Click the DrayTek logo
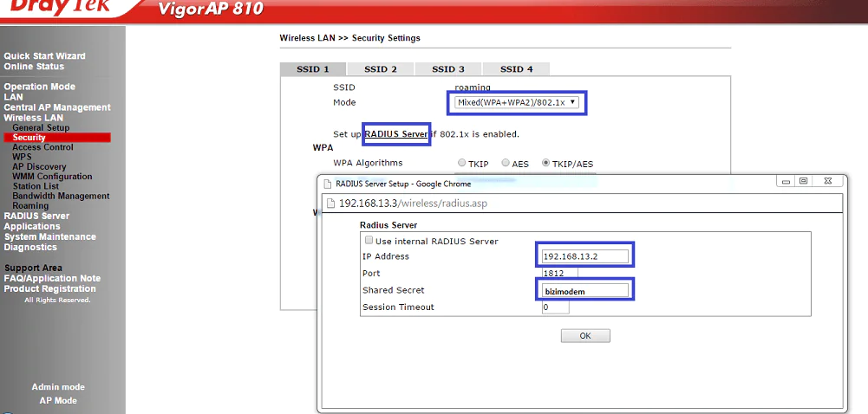868x414 pixels. pos(59,6)
